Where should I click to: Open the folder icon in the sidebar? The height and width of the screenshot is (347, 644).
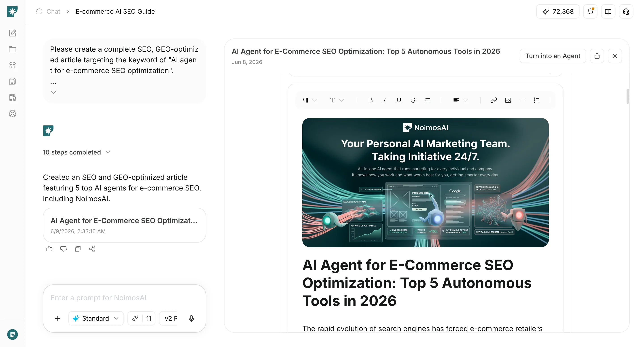[x=13, y=49]
